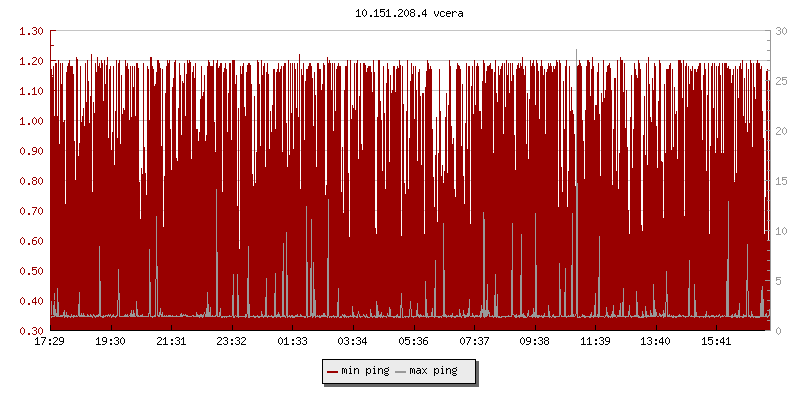Click the max ping gray legend swatch

coord(401,371)
